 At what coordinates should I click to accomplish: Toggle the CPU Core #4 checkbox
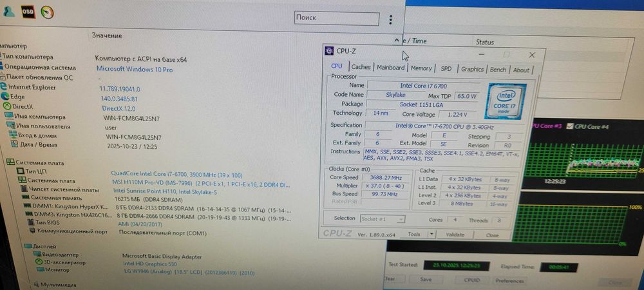tap(569, 126)
